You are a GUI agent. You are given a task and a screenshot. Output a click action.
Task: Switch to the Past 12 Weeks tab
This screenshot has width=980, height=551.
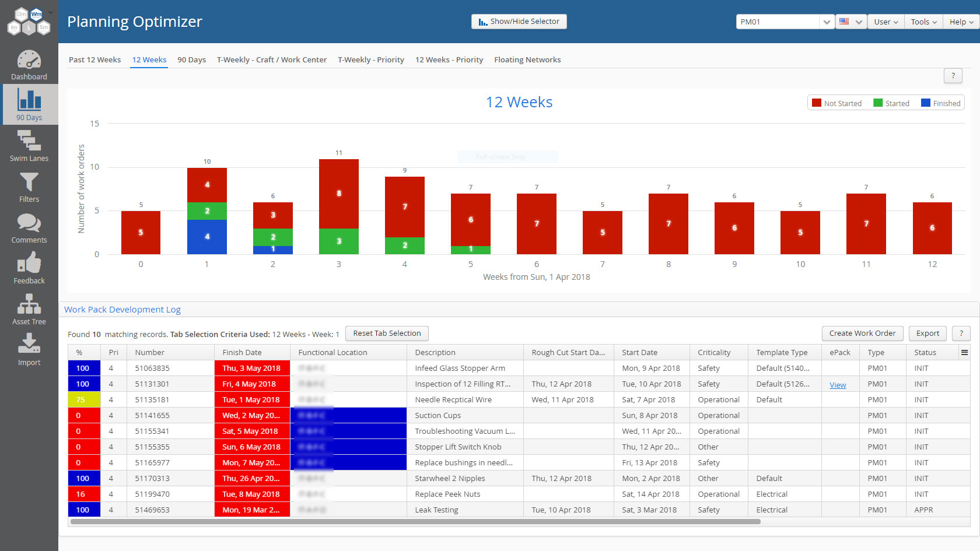[x=95, y=59]
